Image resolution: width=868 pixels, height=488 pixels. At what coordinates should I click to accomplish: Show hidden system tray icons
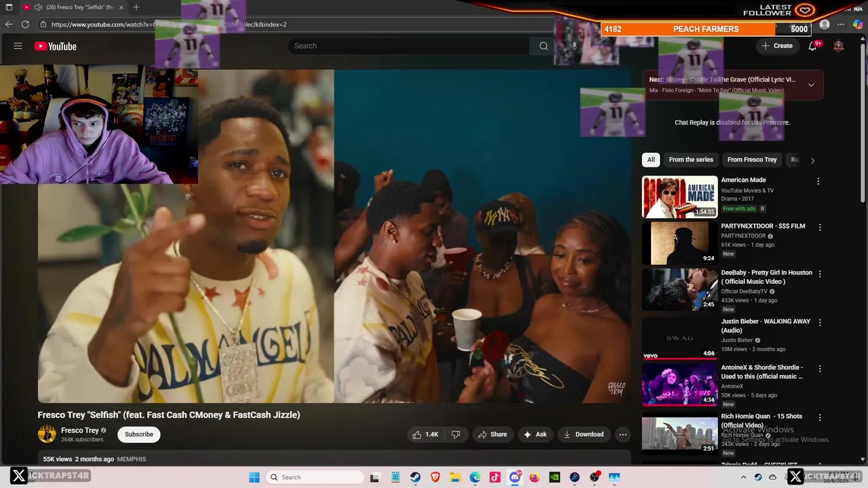click(x=744, y=477)
